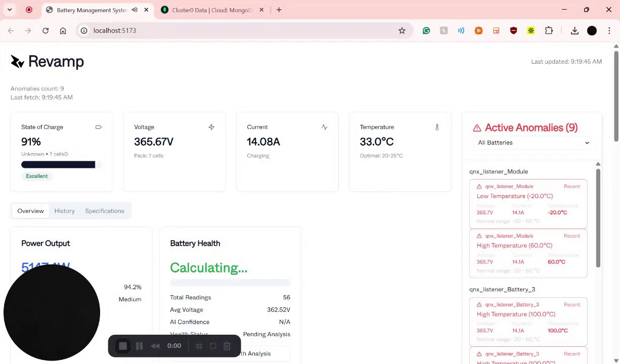
Task: Click the Excellent status badge
Action: point(37,176)
